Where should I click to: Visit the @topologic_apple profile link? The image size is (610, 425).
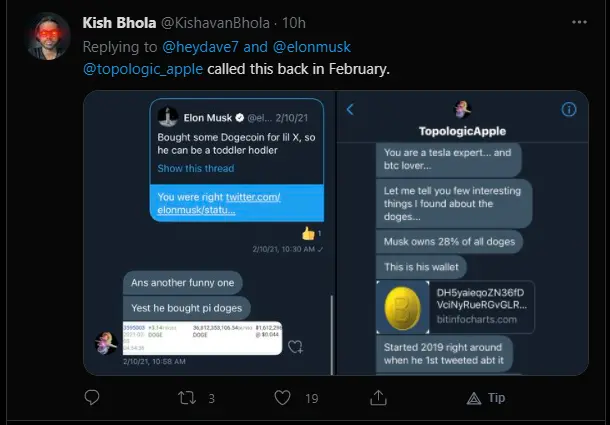143,69
